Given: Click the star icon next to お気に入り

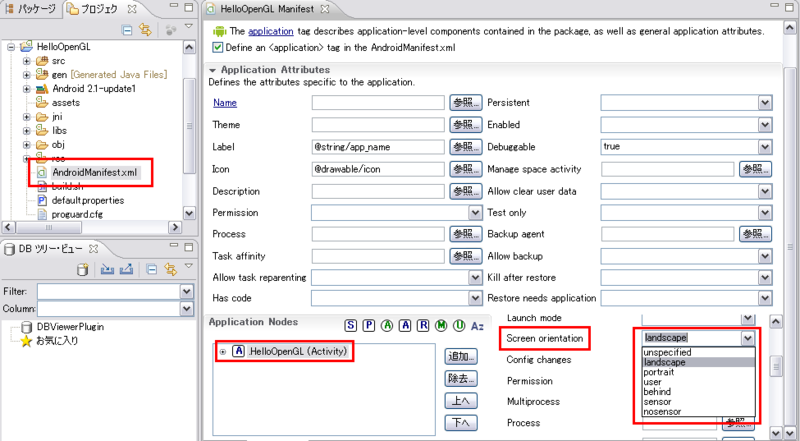Looking at the screenshot, I should point(27,341).
